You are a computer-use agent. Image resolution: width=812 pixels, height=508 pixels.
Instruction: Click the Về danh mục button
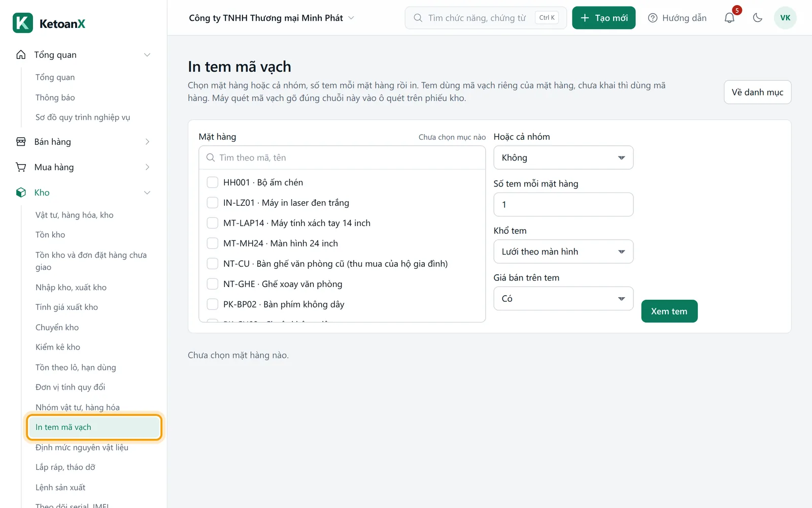coord(757,92)
